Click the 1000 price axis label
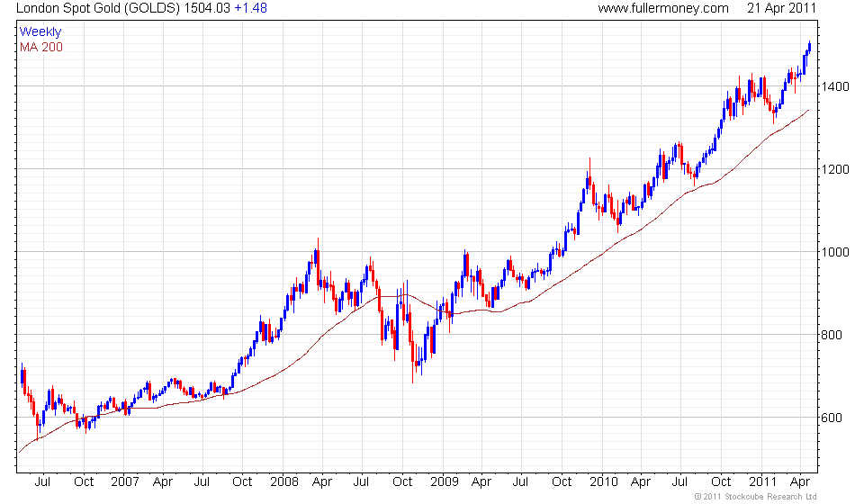Image resolution: width=864 pixels, height=504 pixels. [835, 252]
